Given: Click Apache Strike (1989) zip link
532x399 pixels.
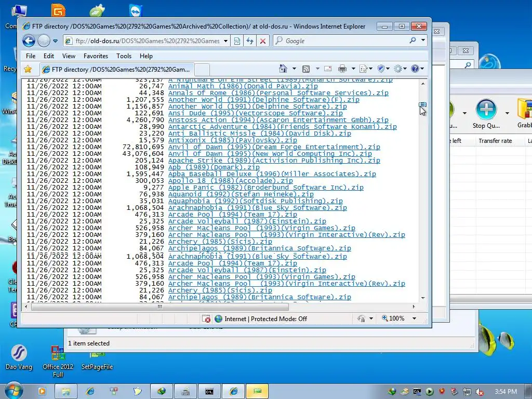Looking at the screenshot, I should [x=274, y=161].
